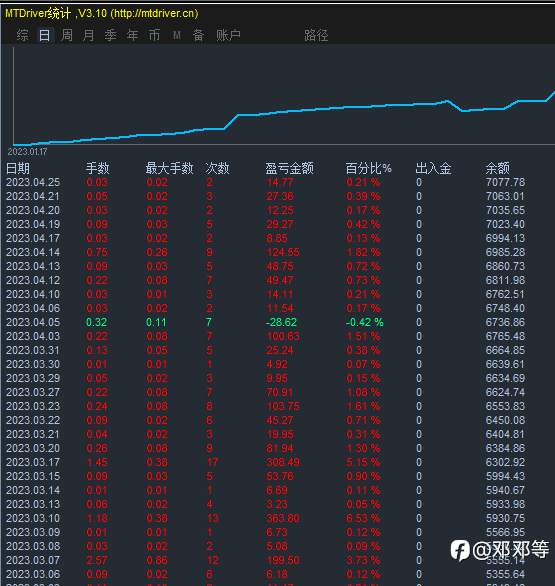
Task: Click the 盈亏金额 column header
Action: click(290, 168)
